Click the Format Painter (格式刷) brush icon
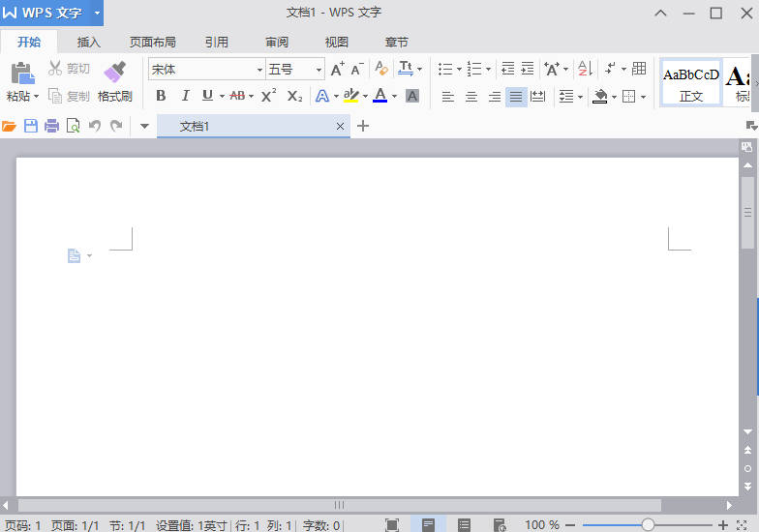 [114, 72]
